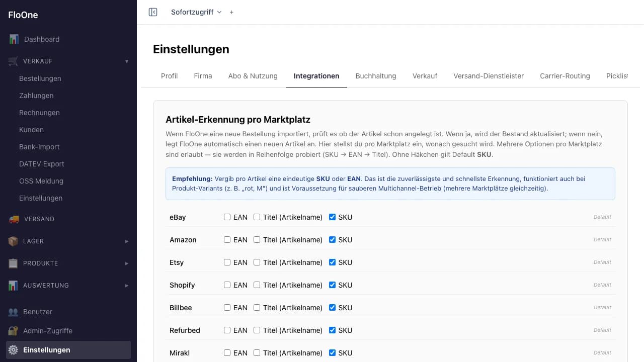Open Rechnungen in the sidebar
Screen dimensions: 644x362
pos(39,113)
